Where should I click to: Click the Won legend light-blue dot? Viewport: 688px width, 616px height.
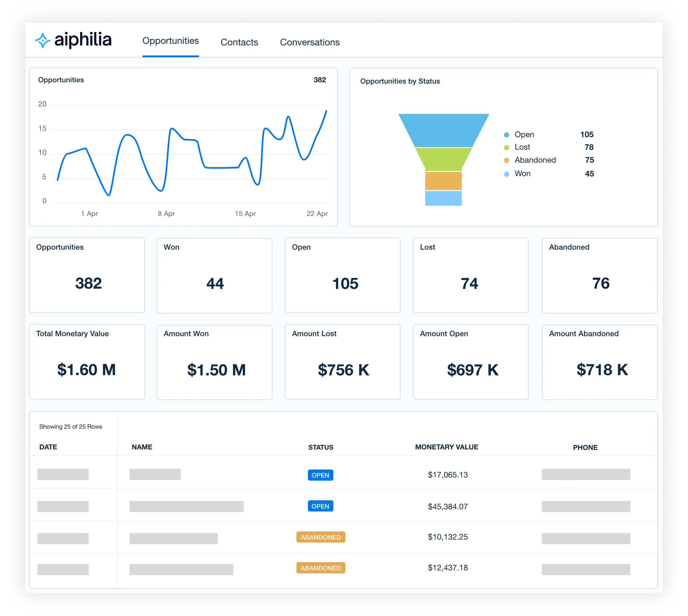[506, 174]
